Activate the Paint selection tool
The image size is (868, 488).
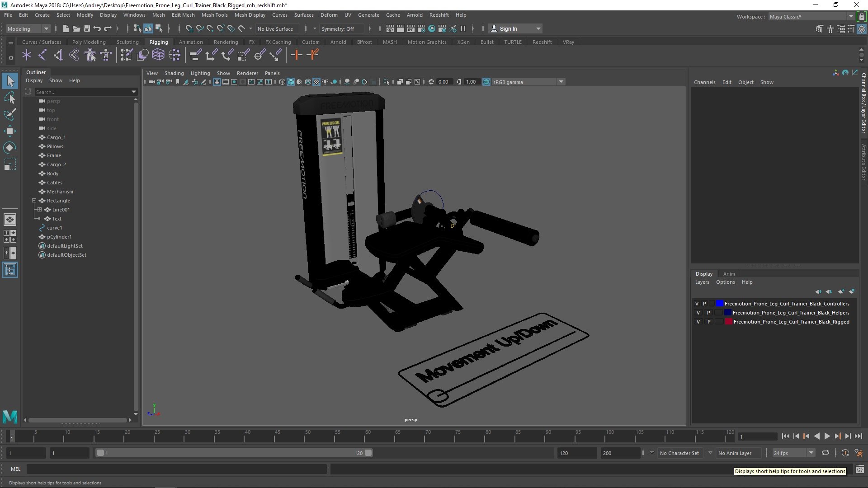(10, 114)
